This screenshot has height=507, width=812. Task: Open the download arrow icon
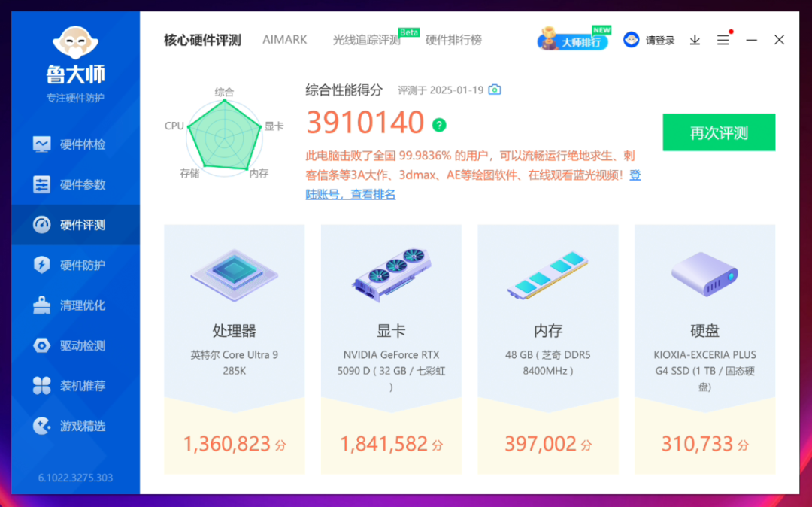click(x=695, y=40)
